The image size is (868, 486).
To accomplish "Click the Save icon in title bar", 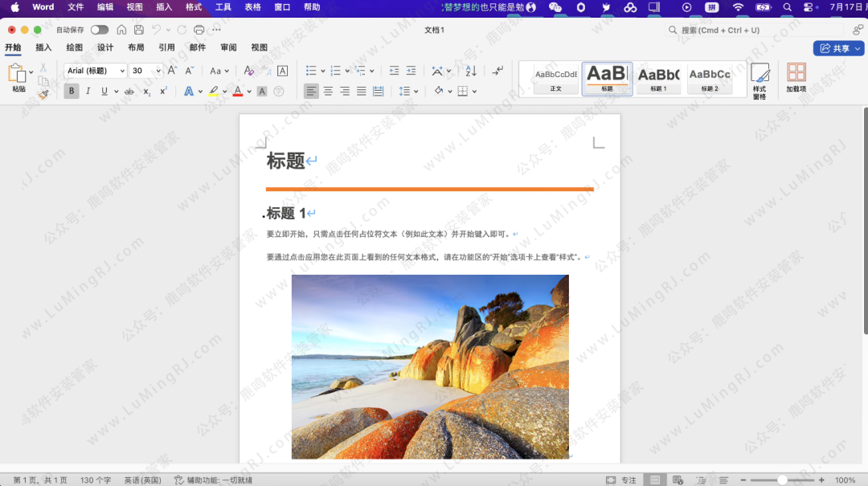I will pyautogui.click(x=139, y=30).
